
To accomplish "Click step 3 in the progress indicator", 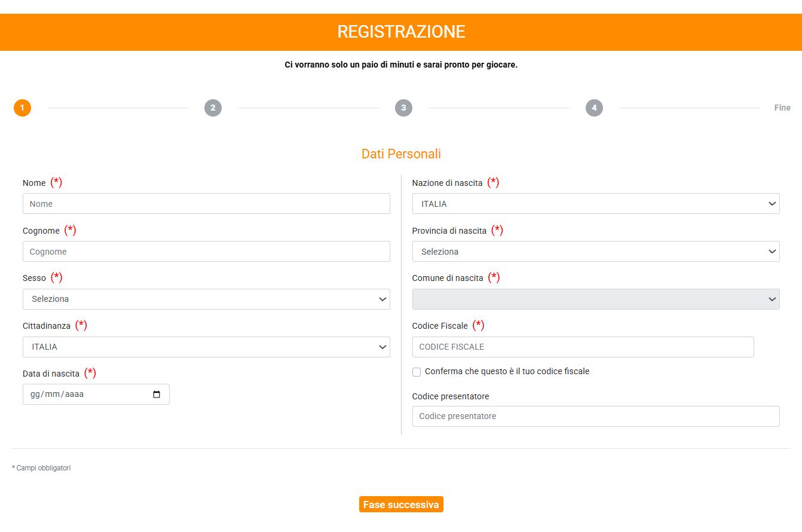I will click(403, 108).
